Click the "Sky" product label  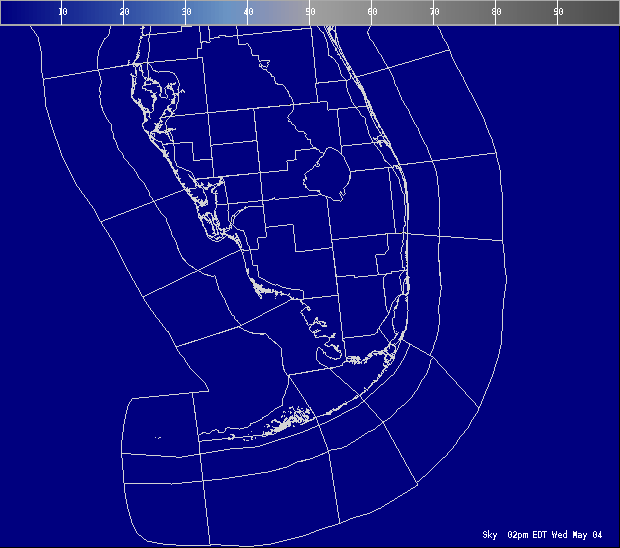[490, 535]
